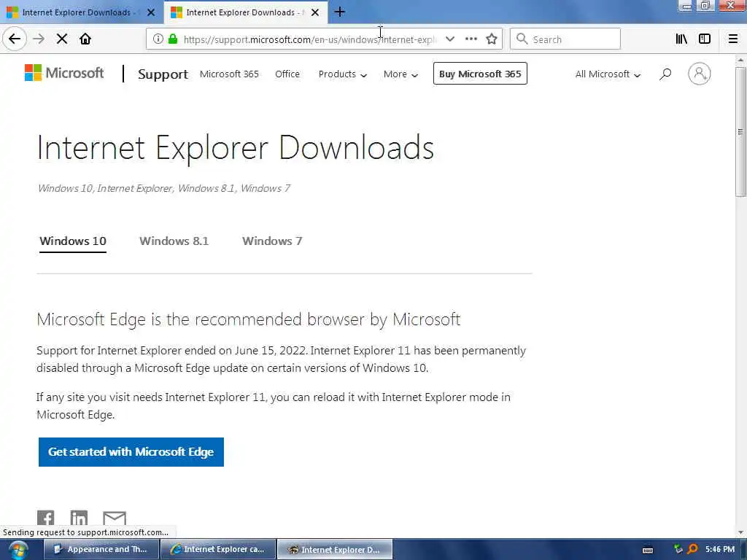Click Buy Microsoft 365 button

(x=480, y=74)
